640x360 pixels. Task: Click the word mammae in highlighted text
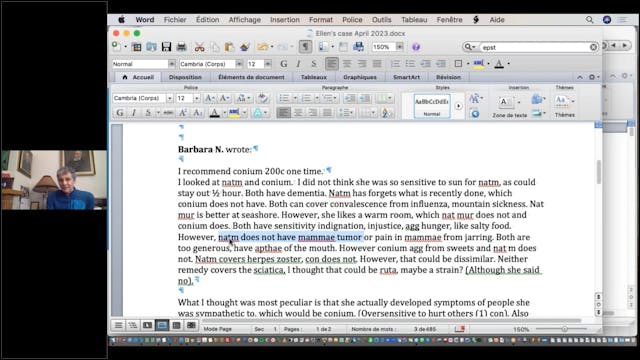coord(316,237)
